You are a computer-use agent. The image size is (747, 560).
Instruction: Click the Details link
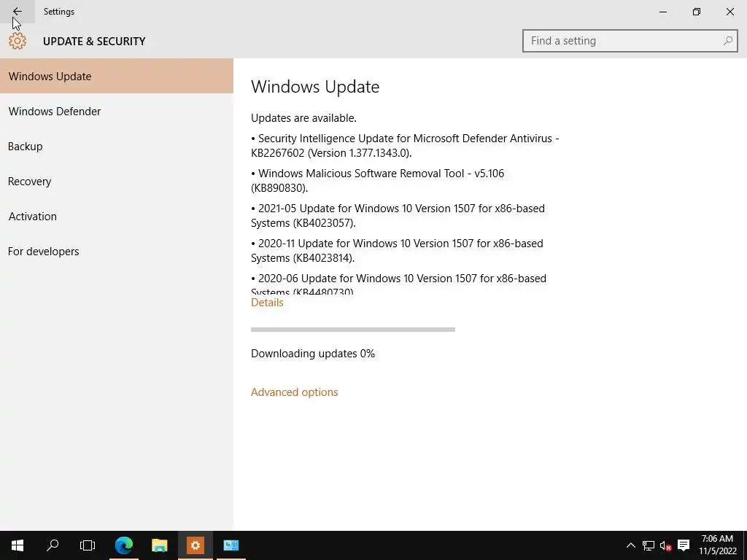[x=267, y=303]
